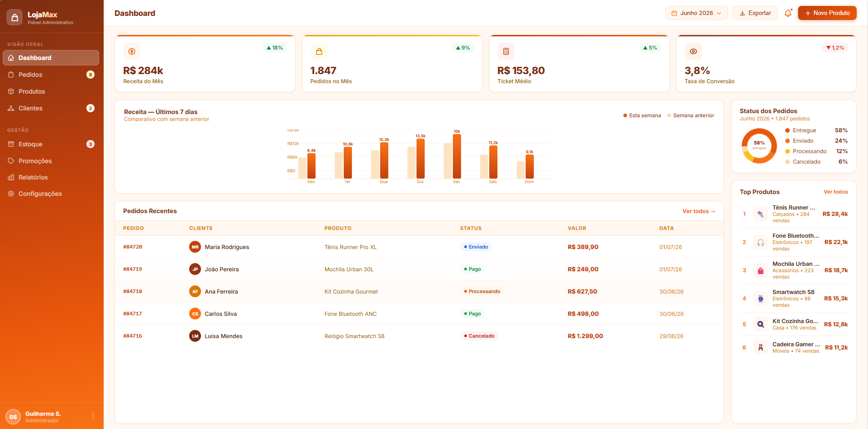This screenshot has height=429, width=868.
Task: Click the Smartwatch S8 watch icon
Action: [x=761, y=299]
